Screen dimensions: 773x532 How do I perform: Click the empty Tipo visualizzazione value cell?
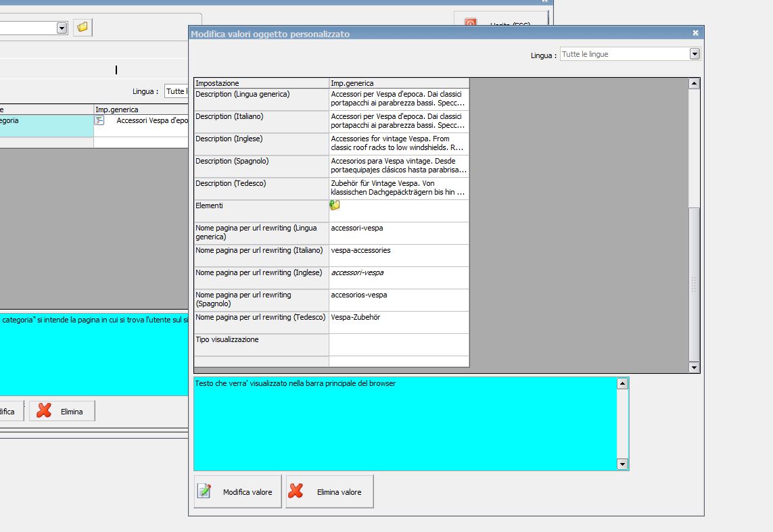click(399, 345)
